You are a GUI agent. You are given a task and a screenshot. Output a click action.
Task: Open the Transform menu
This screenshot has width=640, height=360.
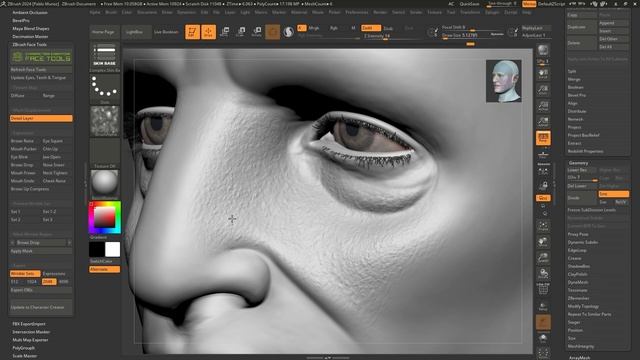point(470,12)
